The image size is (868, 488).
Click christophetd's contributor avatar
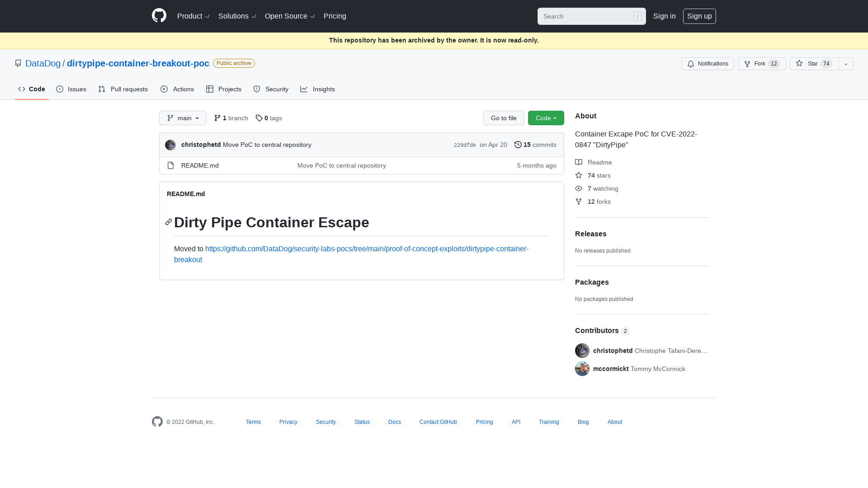coord(582,351)
